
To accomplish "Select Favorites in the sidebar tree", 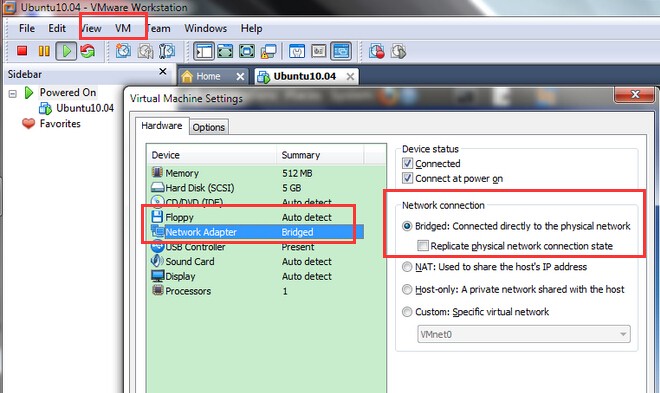I will [x=60, y=124].
